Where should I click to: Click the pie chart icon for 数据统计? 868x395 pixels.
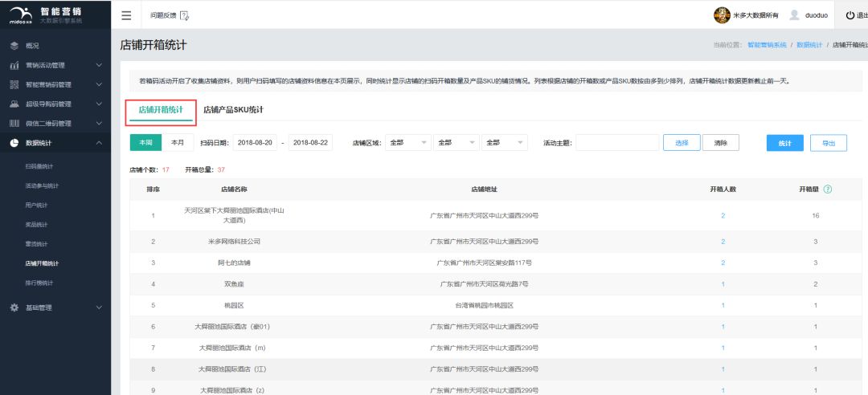(14, 143)
